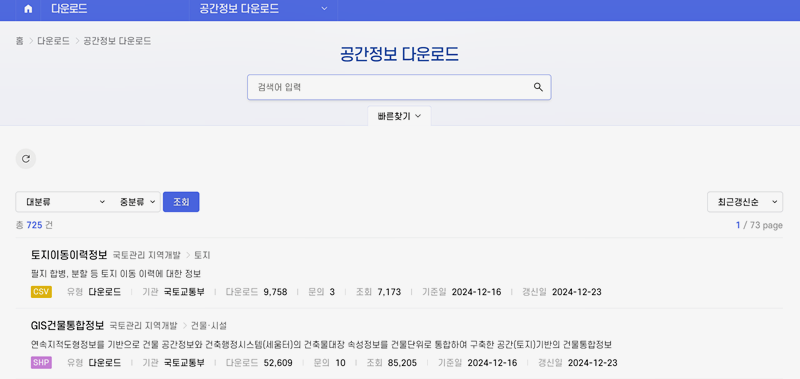Click download count 9,758

pos(276,292)
